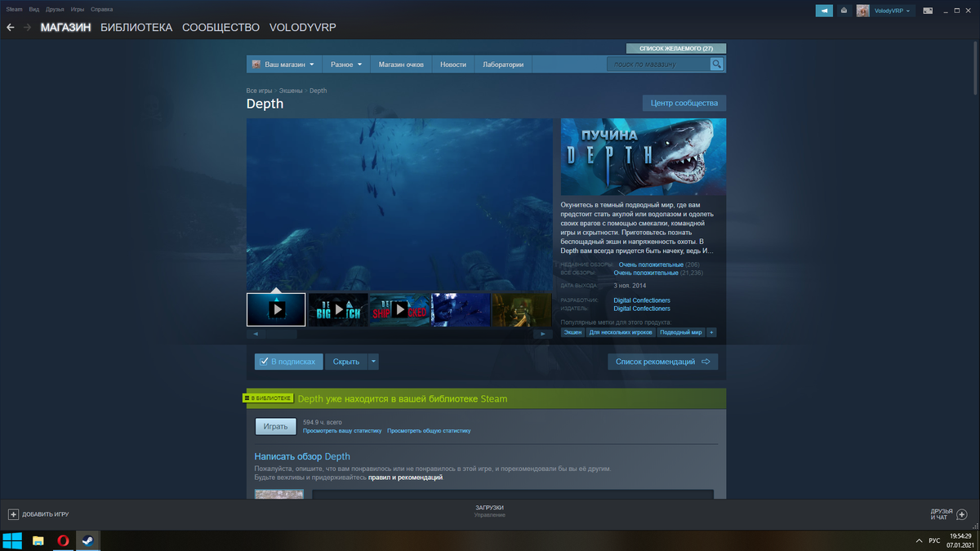
Task: Select the fourth underwater screenshot thumbnail
Action: (461, 309)
